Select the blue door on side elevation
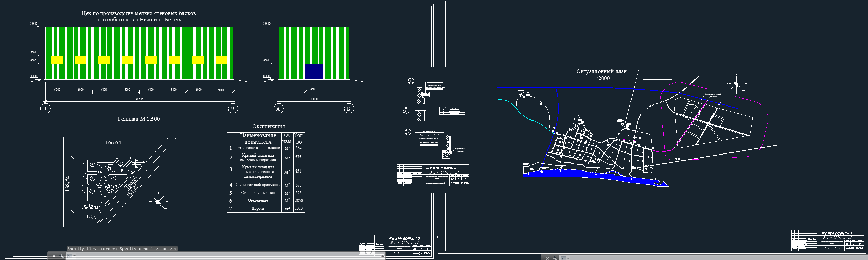 coord(314,71)
